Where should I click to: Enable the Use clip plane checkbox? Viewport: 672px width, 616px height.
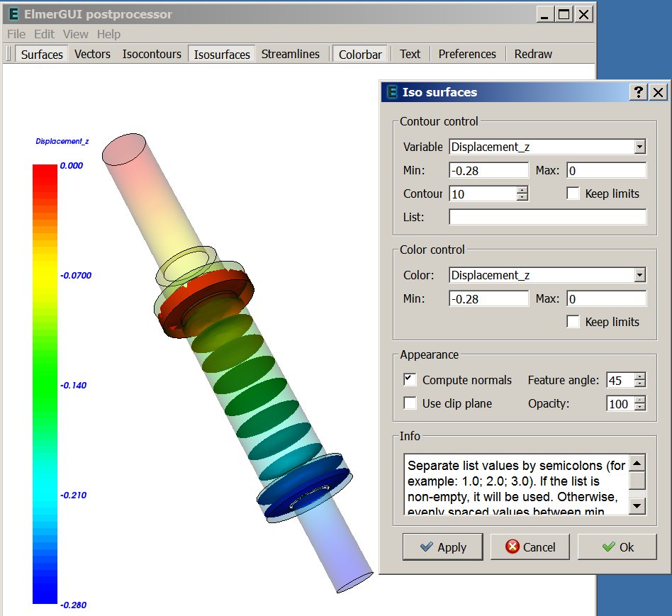click(410, 403)
